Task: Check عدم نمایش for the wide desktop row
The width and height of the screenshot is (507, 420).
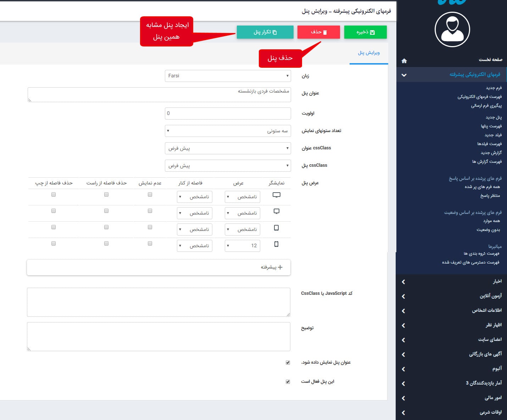Action: click(x=150, y=194)
